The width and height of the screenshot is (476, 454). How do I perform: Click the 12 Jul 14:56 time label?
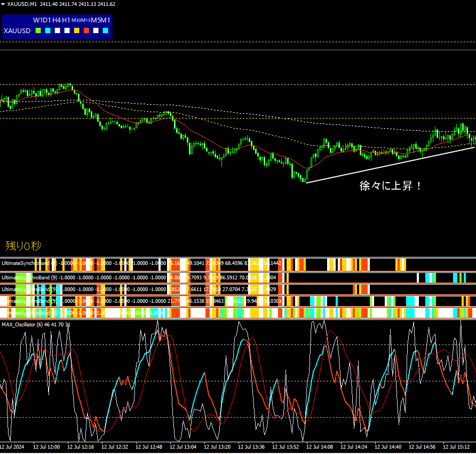[x=422, y=447]
